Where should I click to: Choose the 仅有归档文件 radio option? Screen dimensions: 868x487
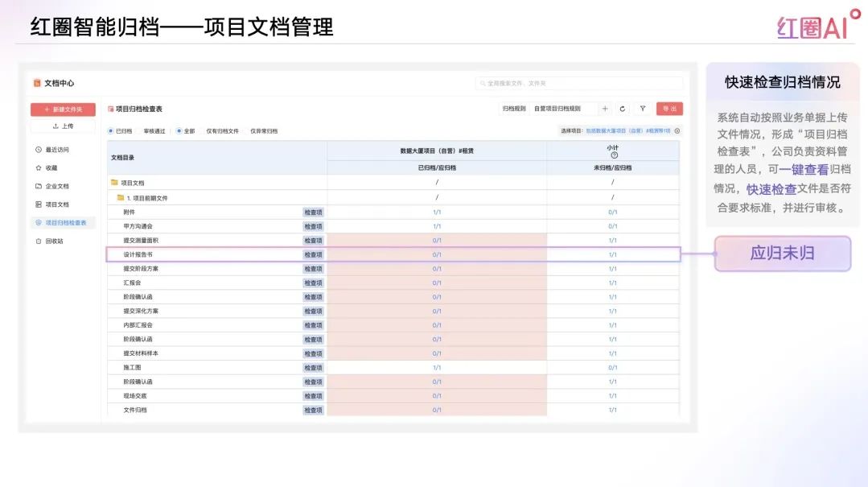click(222, 130)
